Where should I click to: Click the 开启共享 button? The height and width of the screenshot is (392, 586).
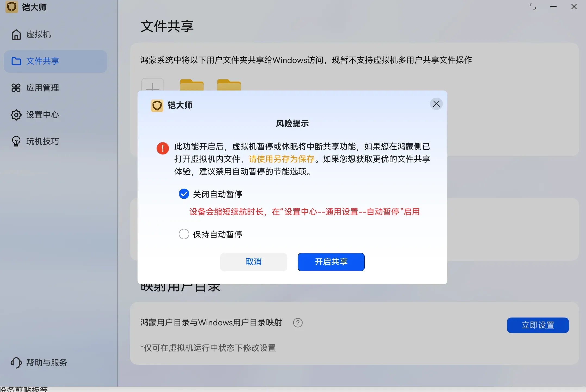click(x=331, y=262)
